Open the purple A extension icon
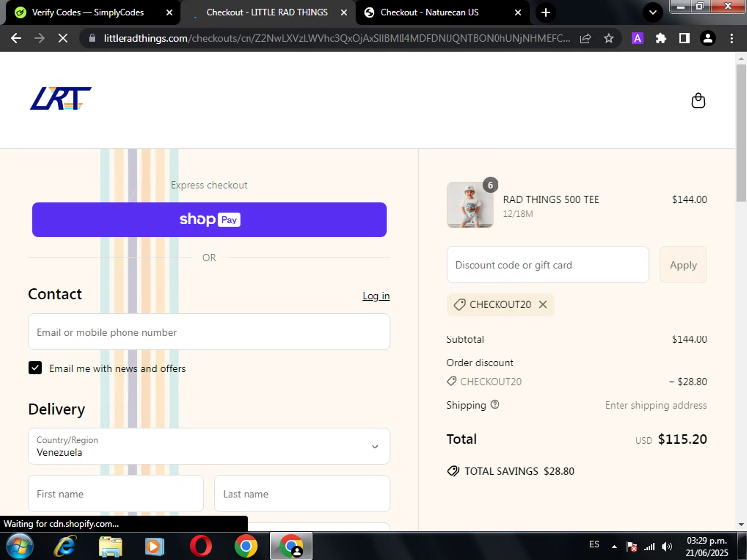747x560 pixels. point(637,38)
